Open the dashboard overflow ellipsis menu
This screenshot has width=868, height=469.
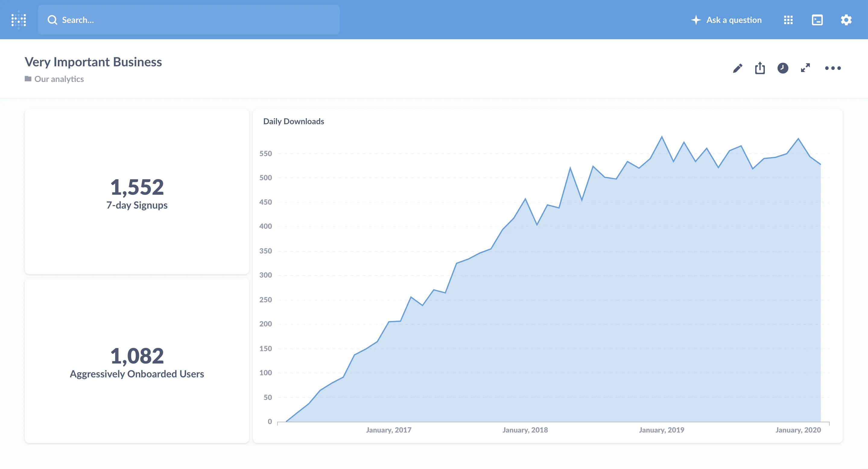(x=833, y=68)
